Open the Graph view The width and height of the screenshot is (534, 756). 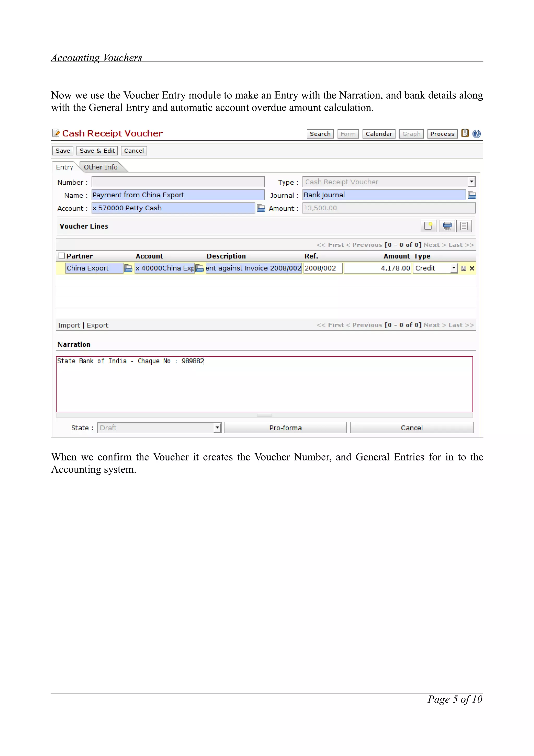coord(411,134)
